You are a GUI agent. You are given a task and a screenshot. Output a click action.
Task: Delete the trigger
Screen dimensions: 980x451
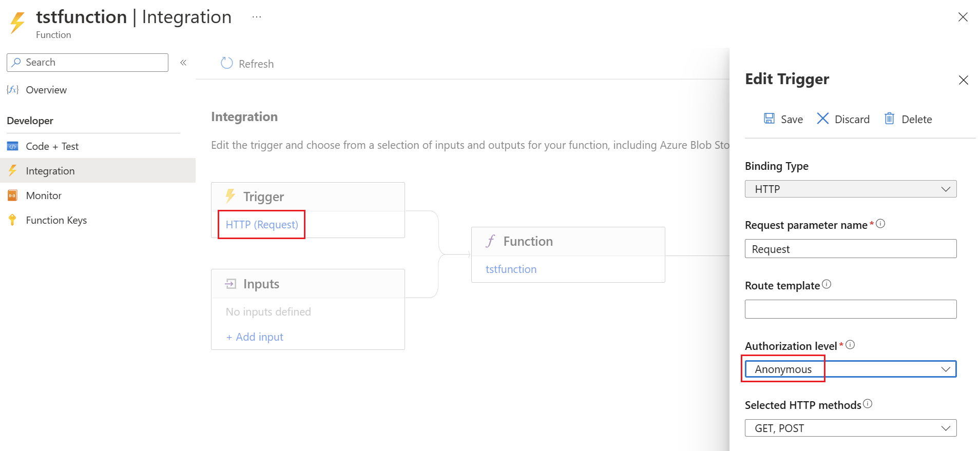click(x=908, y=119)
